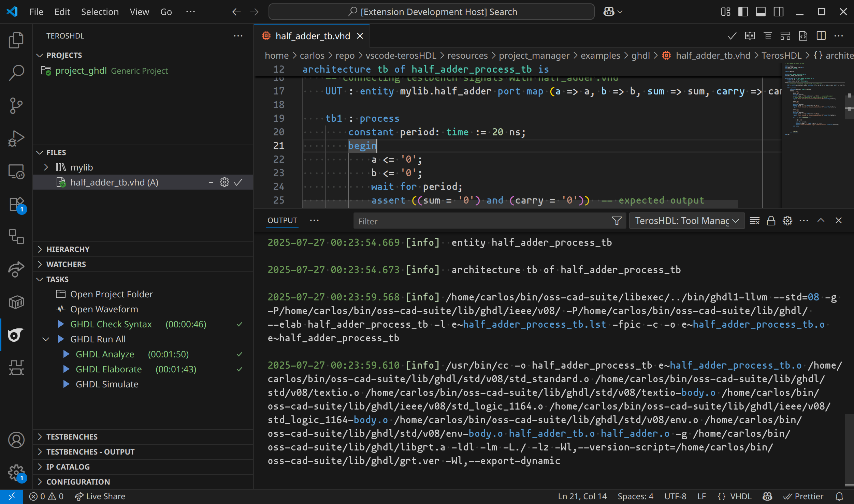Collapse the TASKS section
Screen dimensions: 854x504
(x=40, y=279)
